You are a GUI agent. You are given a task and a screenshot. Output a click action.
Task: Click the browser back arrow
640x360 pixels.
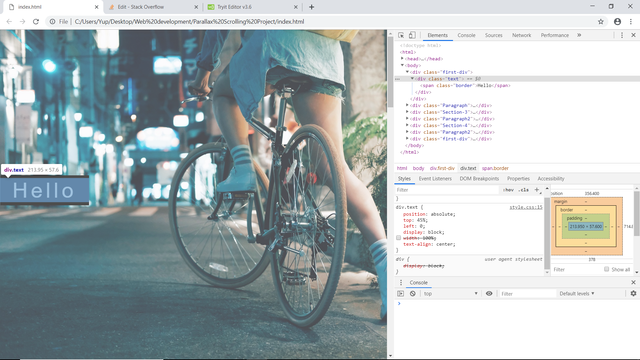point(9,22)
